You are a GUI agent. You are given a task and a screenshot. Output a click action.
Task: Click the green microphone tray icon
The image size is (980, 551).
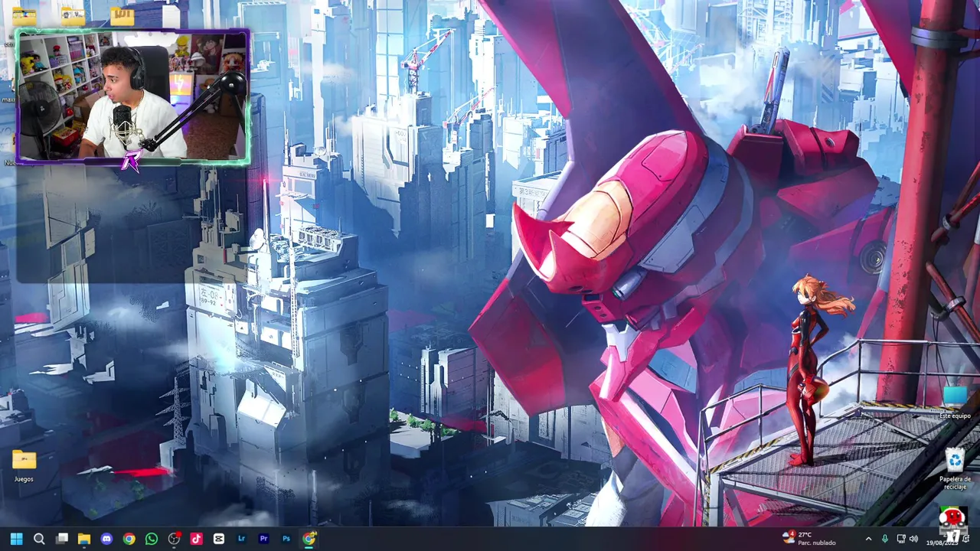click(885, 539)
